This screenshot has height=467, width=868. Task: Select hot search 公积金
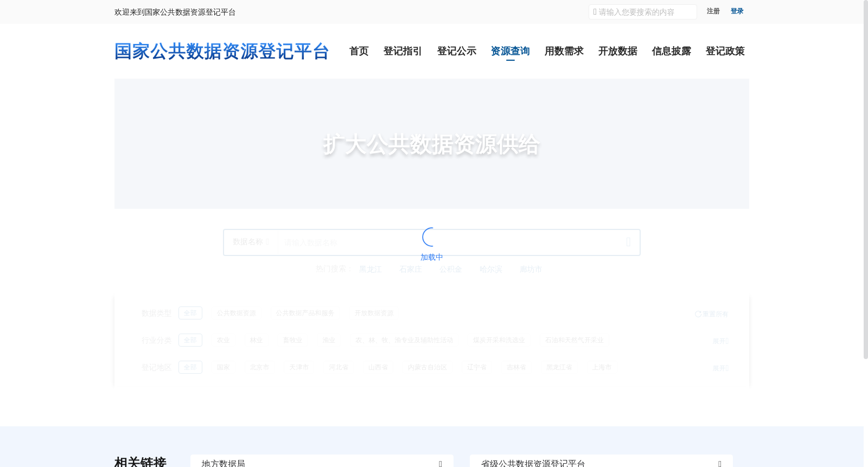point(450,269)
